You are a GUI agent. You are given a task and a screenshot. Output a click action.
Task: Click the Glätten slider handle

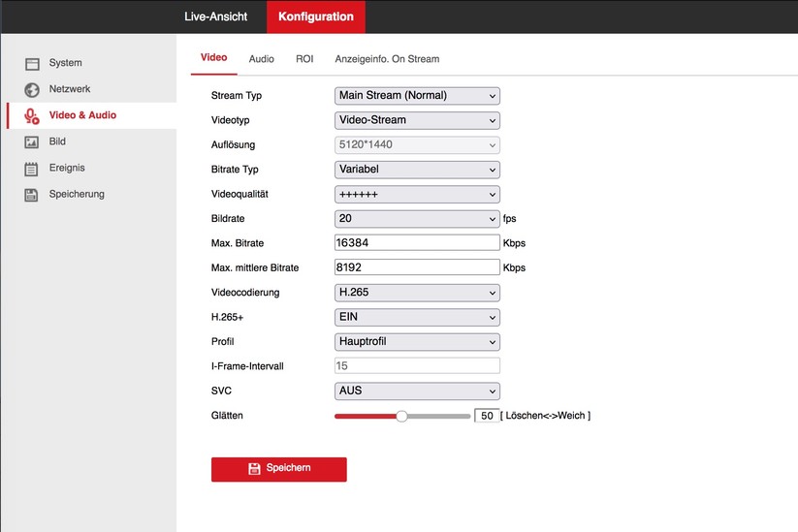pyautogui.click(x=401, y=416)
